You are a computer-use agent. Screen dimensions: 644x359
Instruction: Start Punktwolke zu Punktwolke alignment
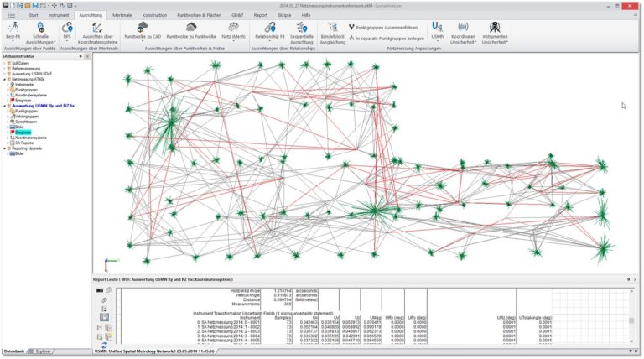point(191,31)
